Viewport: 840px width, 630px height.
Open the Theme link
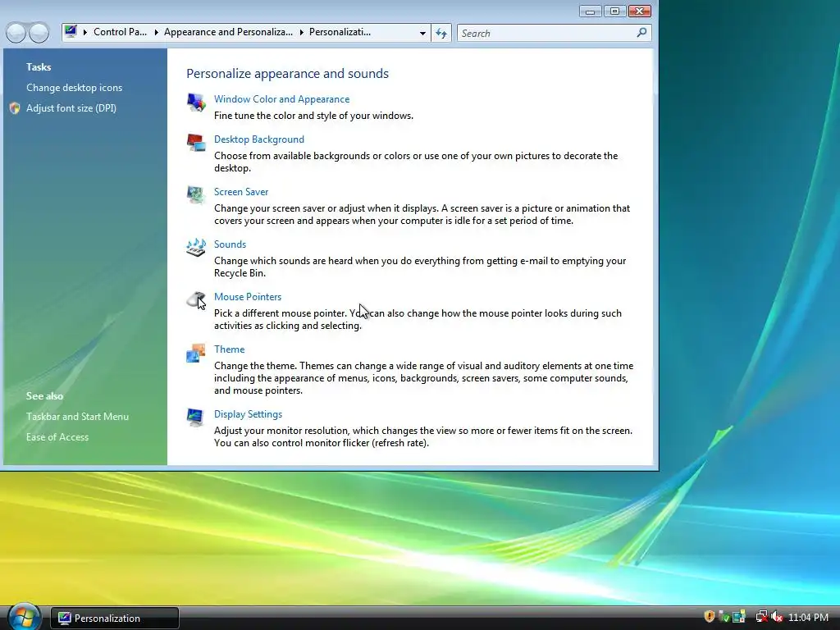click(230, 349)
